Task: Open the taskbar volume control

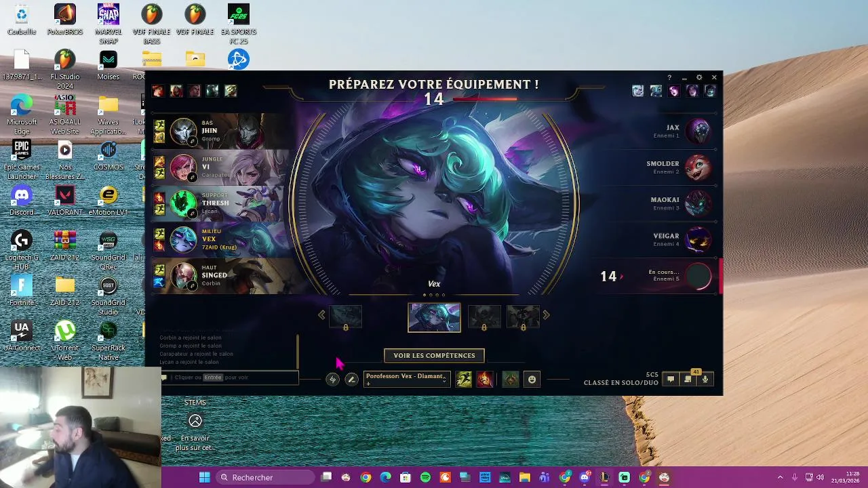Action: coord(820,477)
